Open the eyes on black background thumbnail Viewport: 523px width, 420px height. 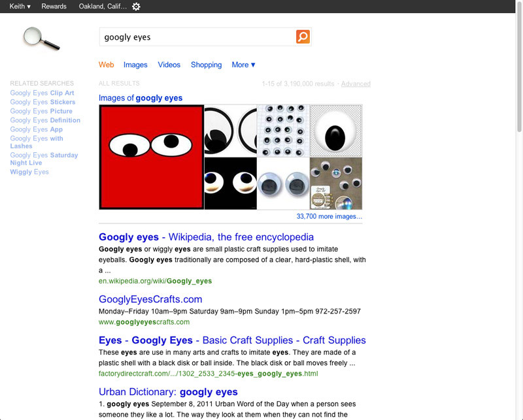coord(231,184)
